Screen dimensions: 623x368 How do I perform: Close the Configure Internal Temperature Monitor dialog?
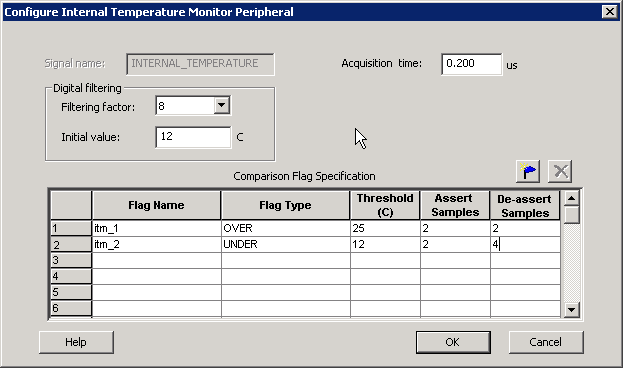tap(609, 12)
